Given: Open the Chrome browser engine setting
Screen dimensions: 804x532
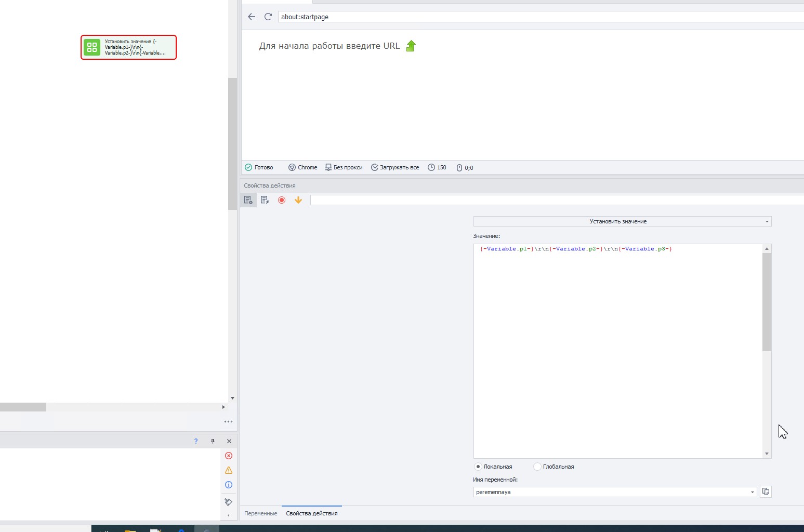Looking at the screenshot, I should pyautogui.click(x=303, y=167).
